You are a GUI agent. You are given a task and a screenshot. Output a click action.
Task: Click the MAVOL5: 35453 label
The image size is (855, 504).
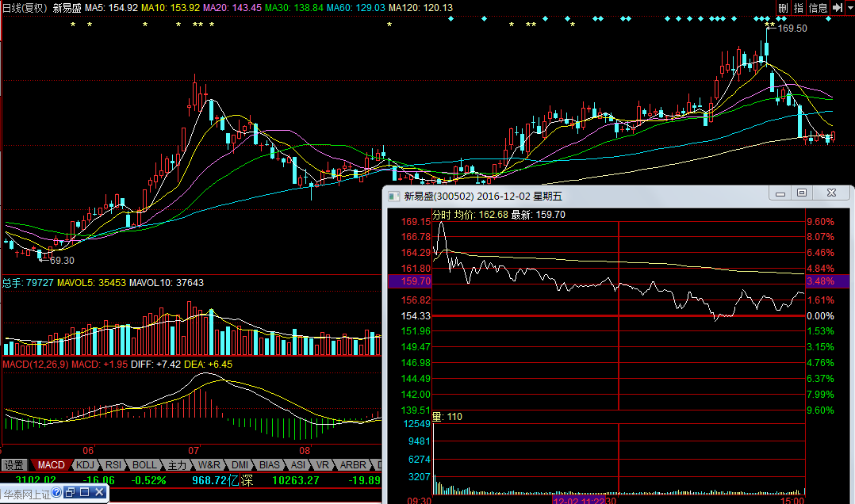coord(92,283)
